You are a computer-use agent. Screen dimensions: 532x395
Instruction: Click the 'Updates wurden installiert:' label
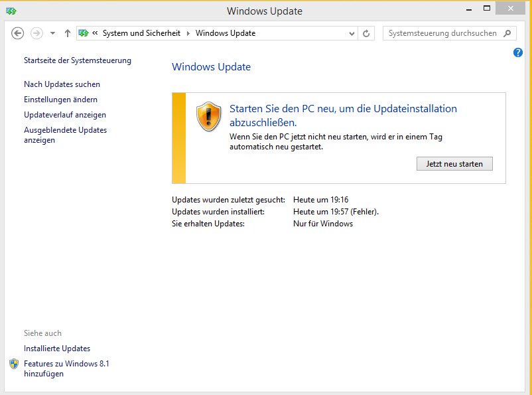click(218, 212)
